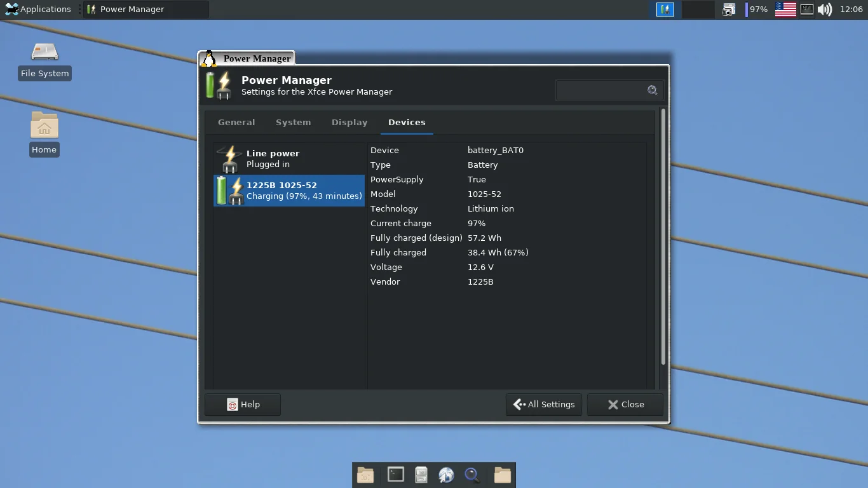Click the Voltage row label

point(386,268)
